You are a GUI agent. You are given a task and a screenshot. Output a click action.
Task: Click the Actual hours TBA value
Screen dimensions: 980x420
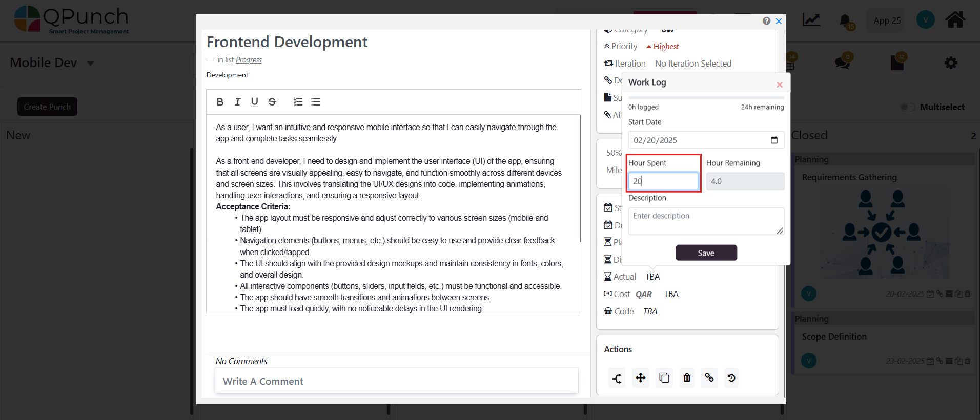(652, 277)
